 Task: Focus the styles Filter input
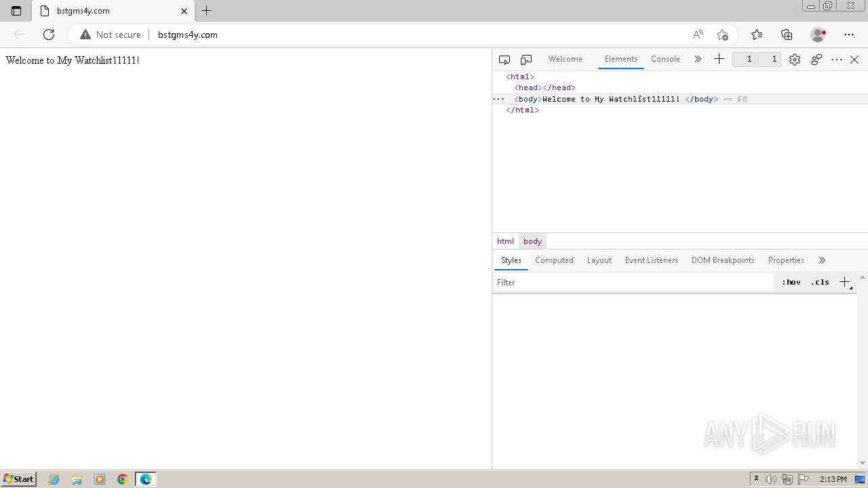[633, 283]
